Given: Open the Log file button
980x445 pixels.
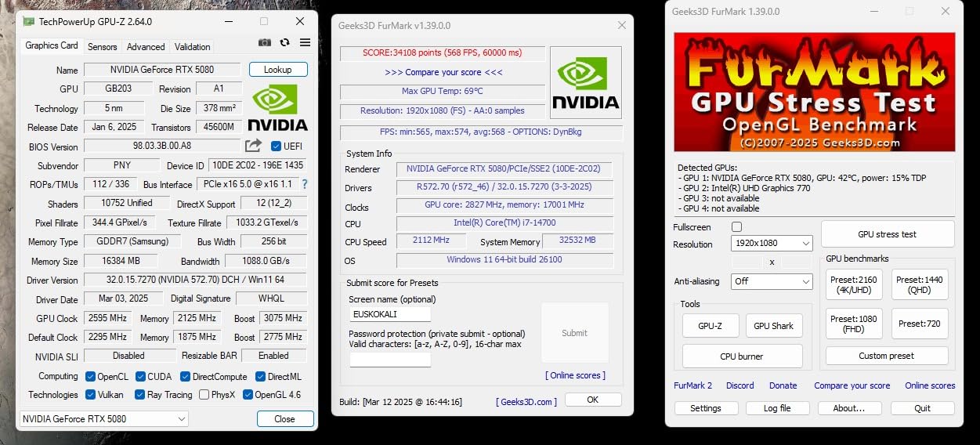Looking at the screenshot, I should click(x=778, y=408).
